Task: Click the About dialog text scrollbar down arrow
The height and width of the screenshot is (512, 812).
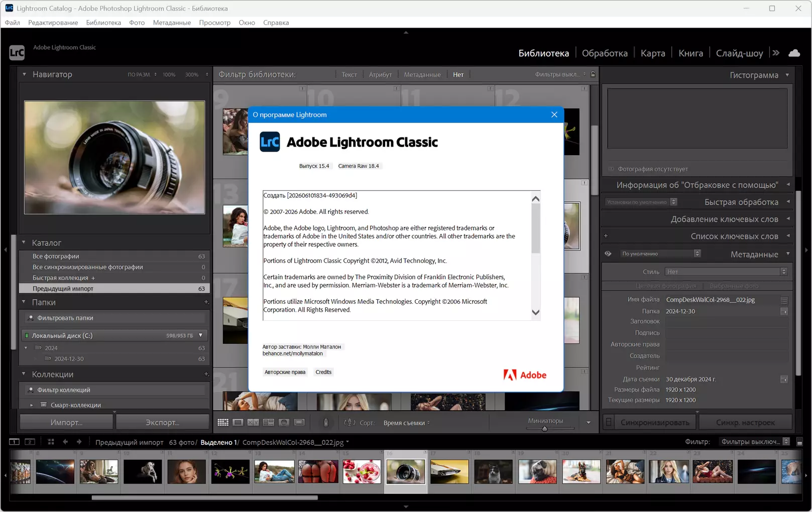Action: tap(536, 312)
